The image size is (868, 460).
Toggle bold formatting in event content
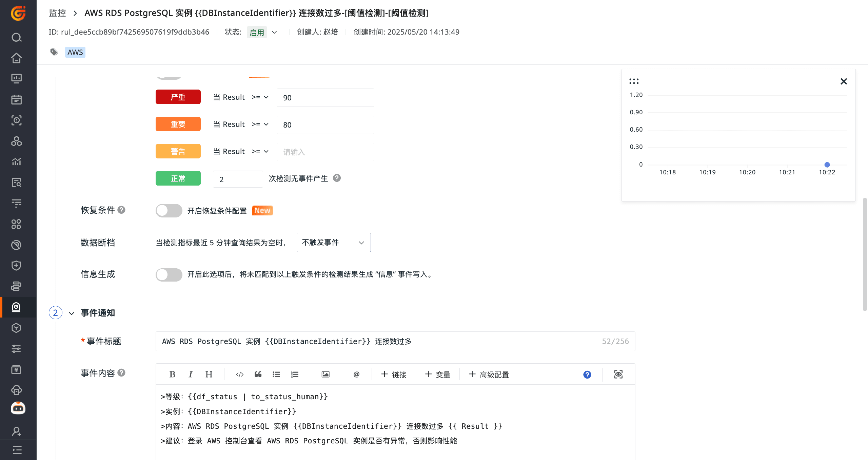point(172,375)
